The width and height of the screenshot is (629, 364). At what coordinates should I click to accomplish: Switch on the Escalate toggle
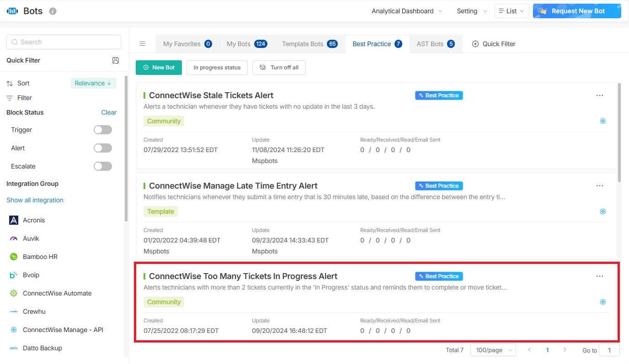pyautogui.click(x=102, y=166)
